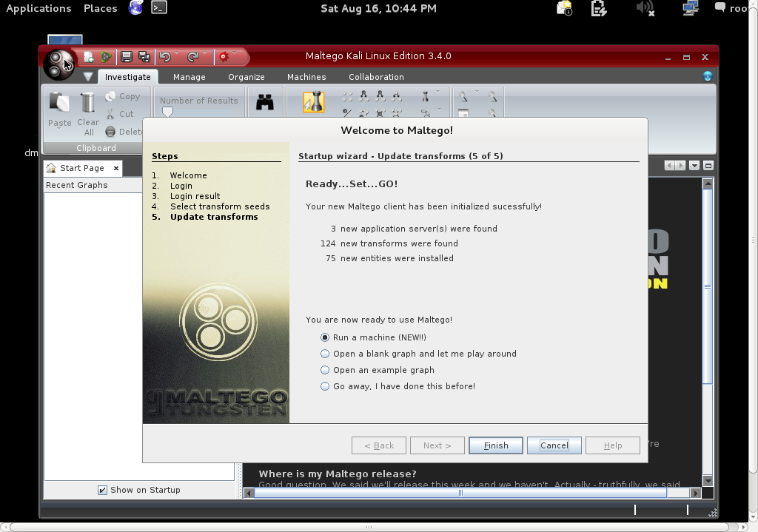The image size is (758, 532).
Task: Open the Applications menu
Action: coord(38,8)
